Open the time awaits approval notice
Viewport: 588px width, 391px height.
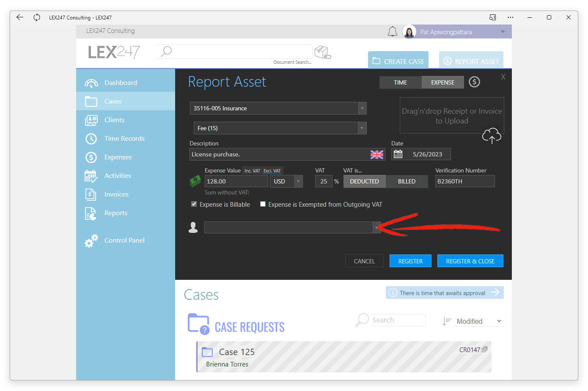445,293
